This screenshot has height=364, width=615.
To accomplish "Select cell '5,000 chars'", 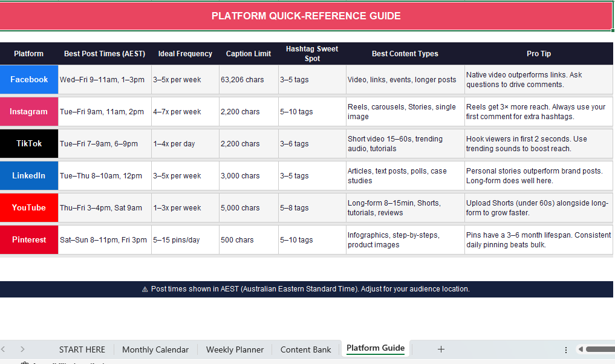I will (249, 208).
